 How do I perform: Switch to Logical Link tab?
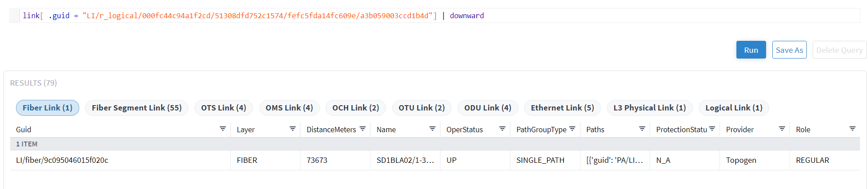click(x=733, y=108)
